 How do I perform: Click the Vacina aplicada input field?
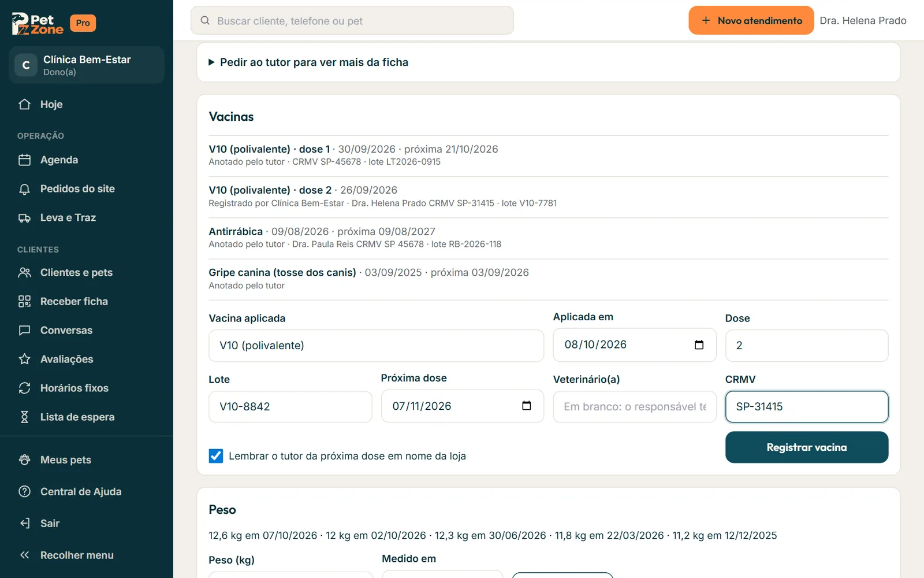[376, 346]
